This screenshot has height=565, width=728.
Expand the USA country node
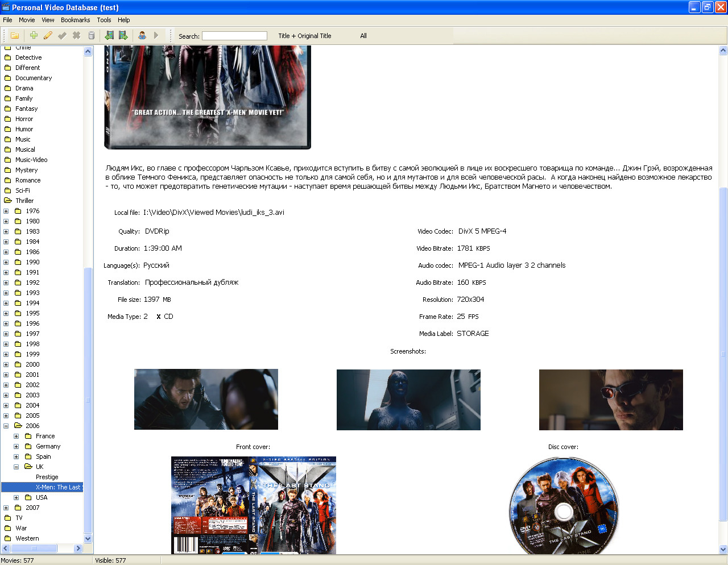pos(16,497)
